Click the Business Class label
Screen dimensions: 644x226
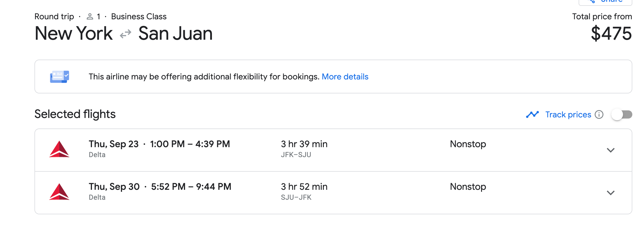[x=139, y=17]
